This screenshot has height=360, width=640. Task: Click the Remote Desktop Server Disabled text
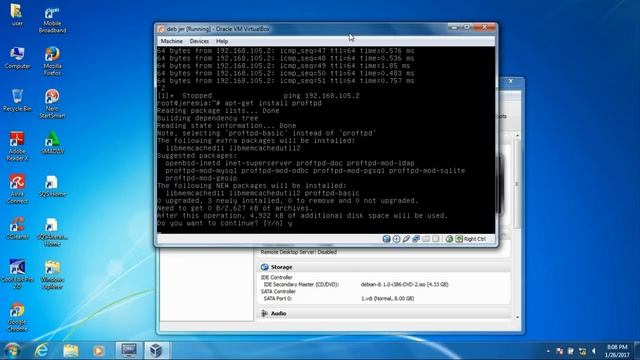[299, 252]
